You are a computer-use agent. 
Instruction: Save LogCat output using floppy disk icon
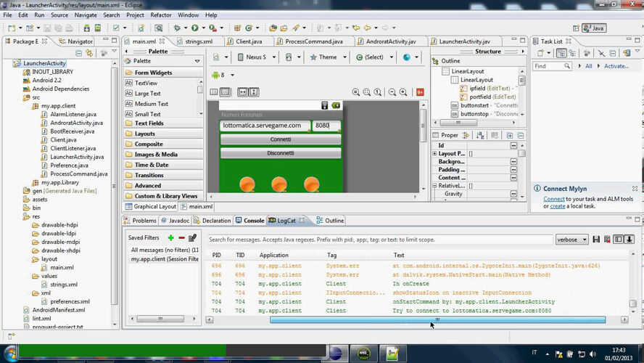596,240
